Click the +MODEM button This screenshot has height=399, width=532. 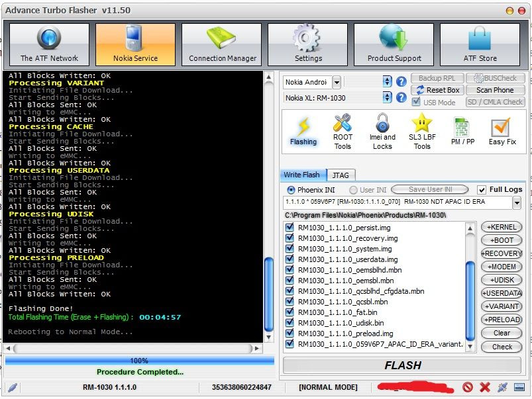502,267
